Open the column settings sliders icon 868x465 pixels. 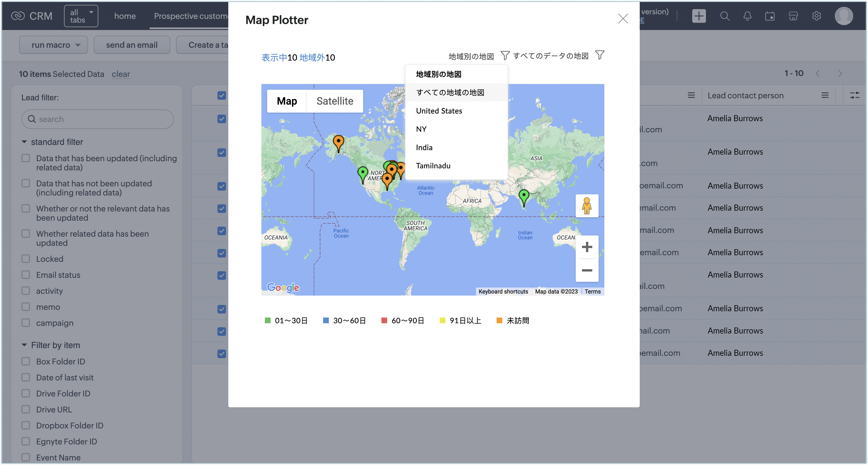tap(854, 95)
